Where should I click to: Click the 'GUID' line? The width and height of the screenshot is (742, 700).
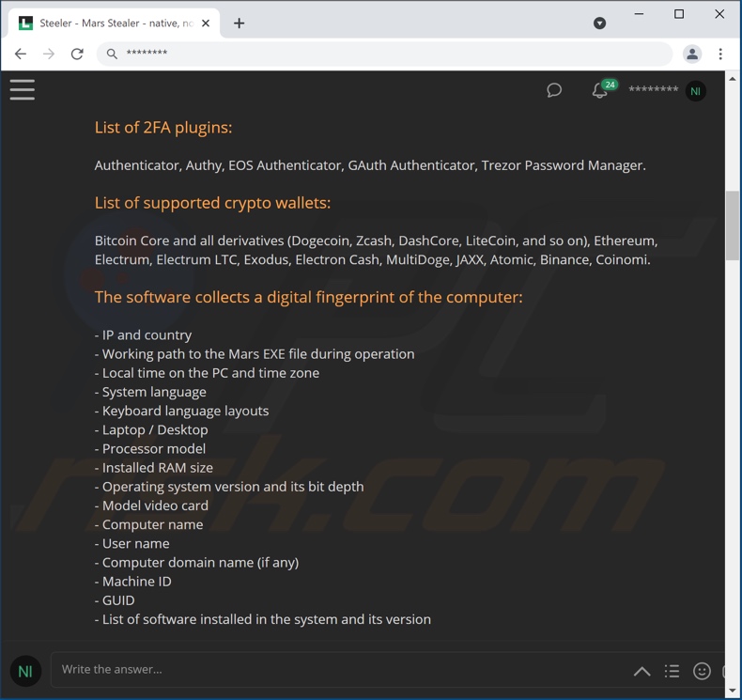tap(115, 600)
